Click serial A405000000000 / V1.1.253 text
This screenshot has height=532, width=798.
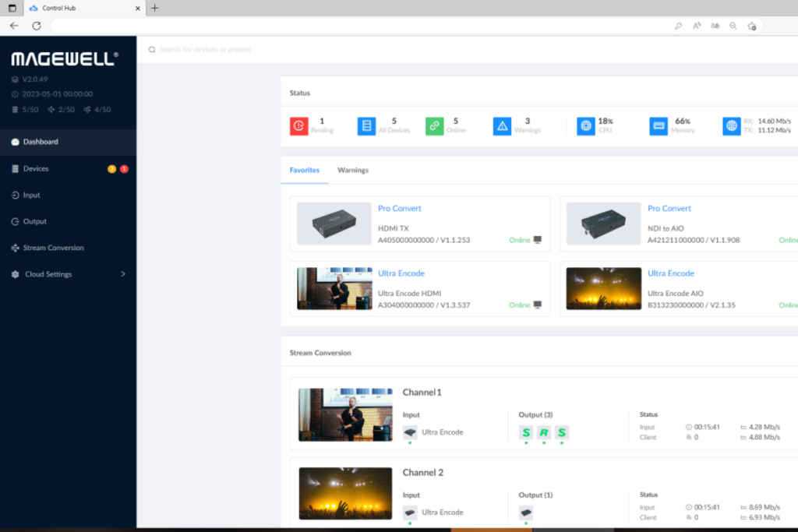click(424, 240)
